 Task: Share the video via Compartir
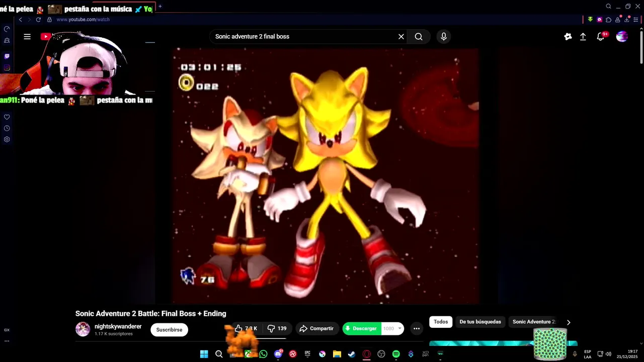[x=316, y=328]
